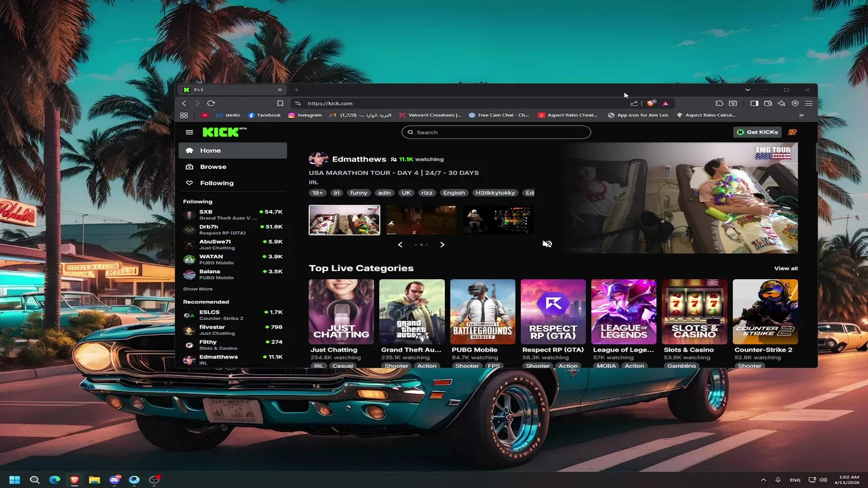Reload the page with the refresh icon
Image resolution: width=868 pixels, height=488 pixels.
point(211,103)
